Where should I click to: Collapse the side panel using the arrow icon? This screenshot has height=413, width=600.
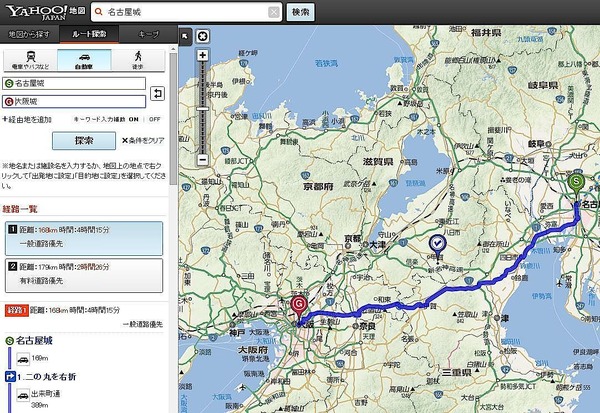coord(184,37)
